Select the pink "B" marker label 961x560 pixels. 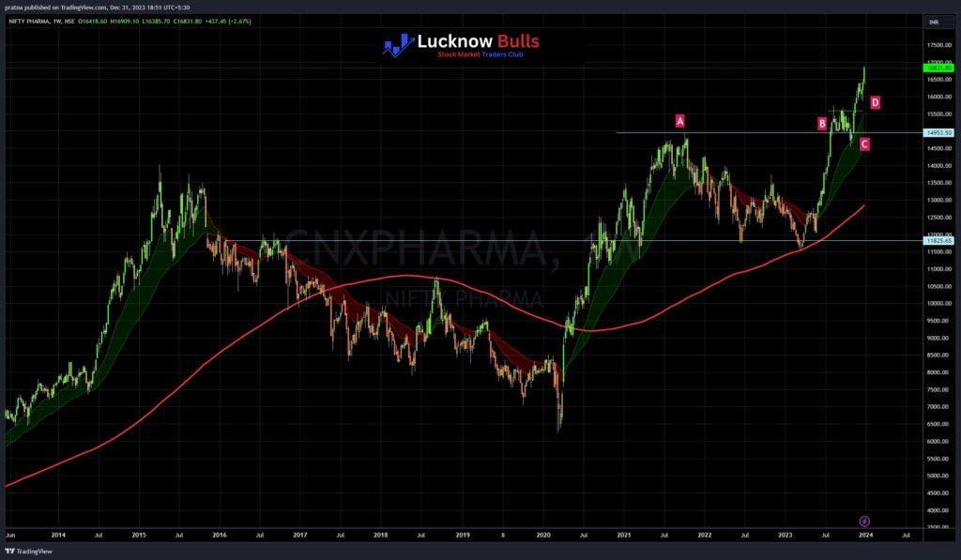(x=822, y=123)
